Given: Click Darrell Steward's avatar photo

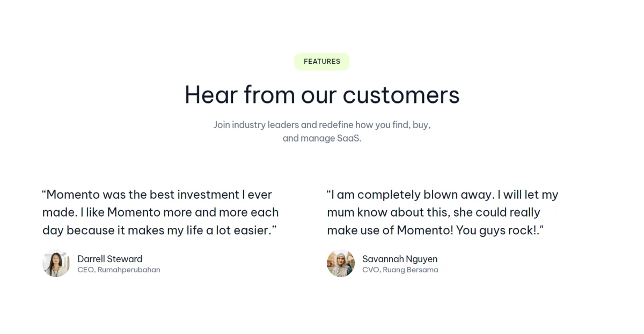Looking at the screenshot, I should click(56, 263).
